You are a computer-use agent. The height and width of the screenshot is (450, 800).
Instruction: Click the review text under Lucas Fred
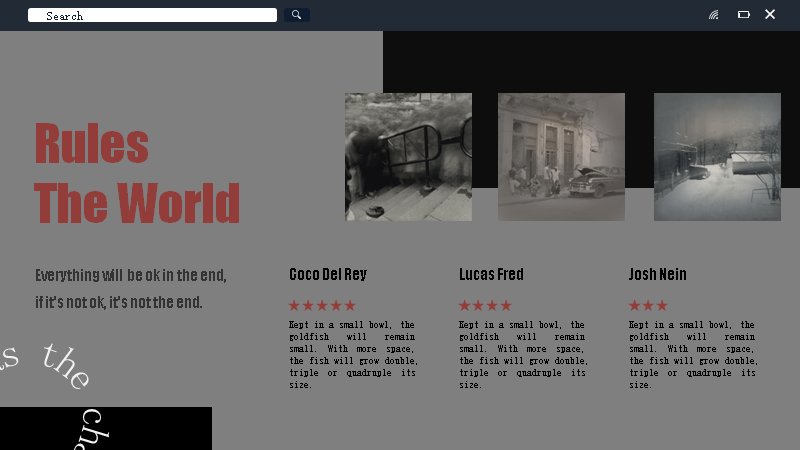(523, 355)
